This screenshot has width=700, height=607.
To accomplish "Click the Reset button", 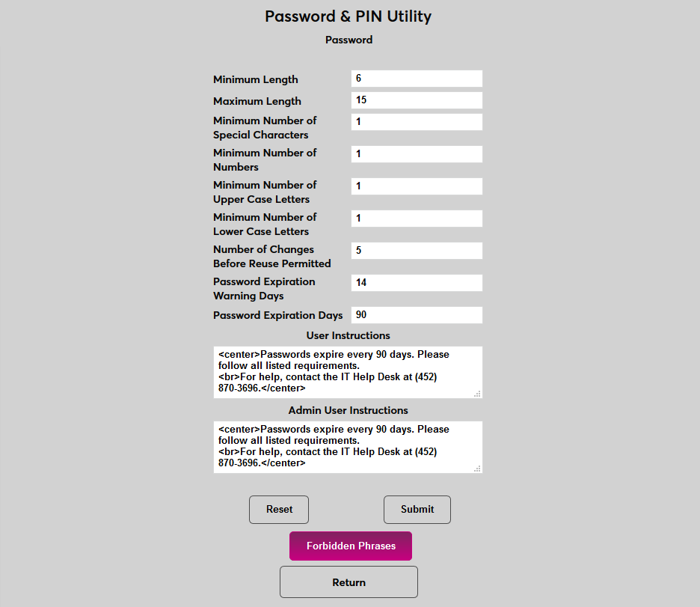I will (x=278, y=509).
